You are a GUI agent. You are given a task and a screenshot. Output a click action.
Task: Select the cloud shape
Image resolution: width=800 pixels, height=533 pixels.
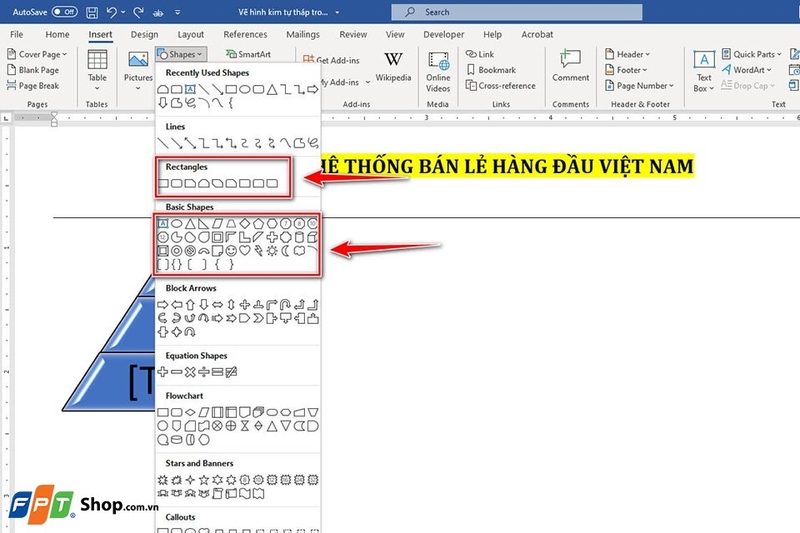[299, 250]
